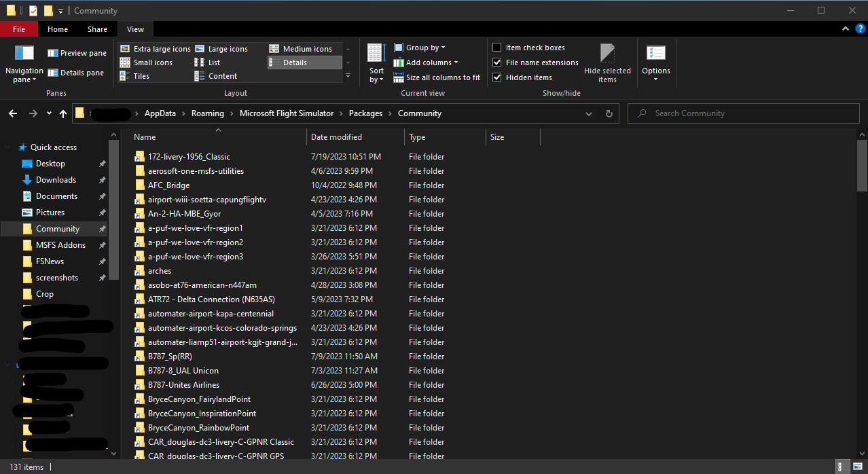
Task: Switch layout to Small icons
Action: coord(146,62)
